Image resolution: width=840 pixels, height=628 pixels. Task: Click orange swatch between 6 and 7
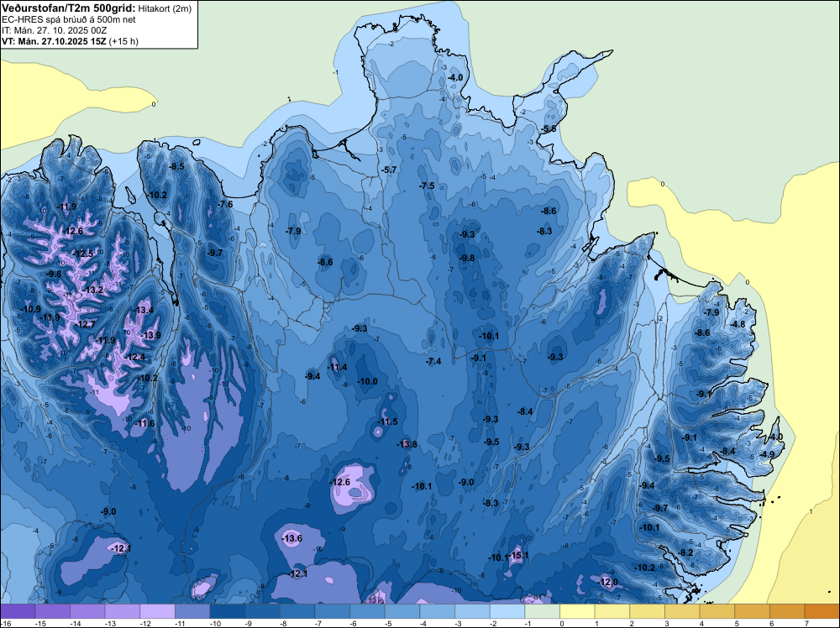[788, 611]
